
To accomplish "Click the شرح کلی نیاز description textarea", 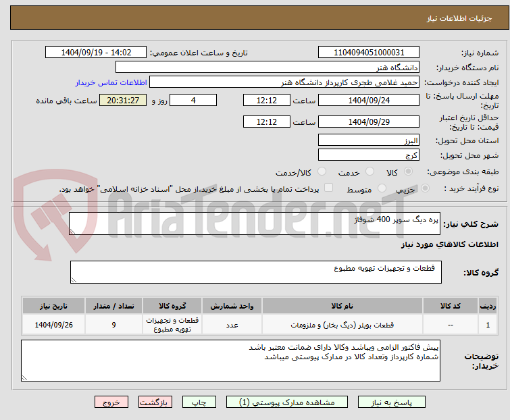I will click(x=255, y=224).
